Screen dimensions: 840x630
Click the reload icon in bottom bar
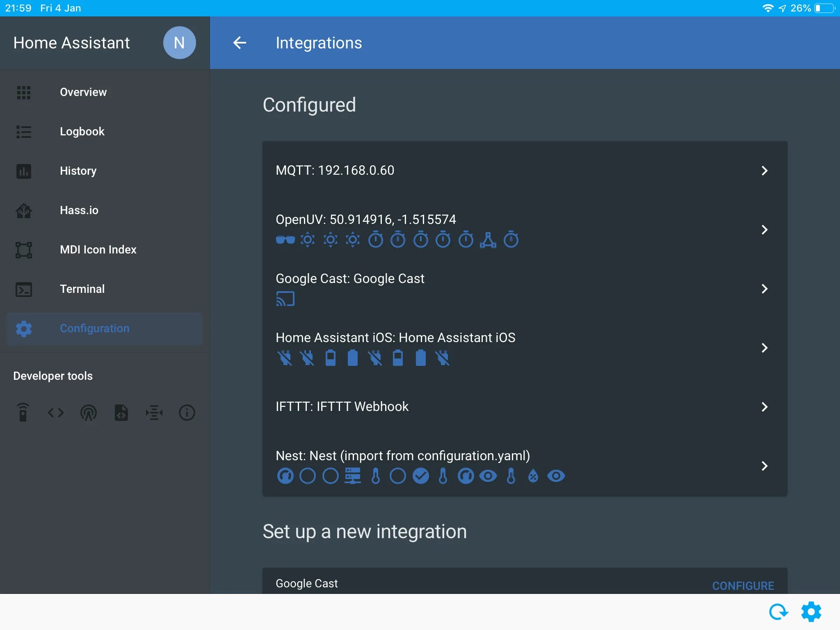[778, 612]
